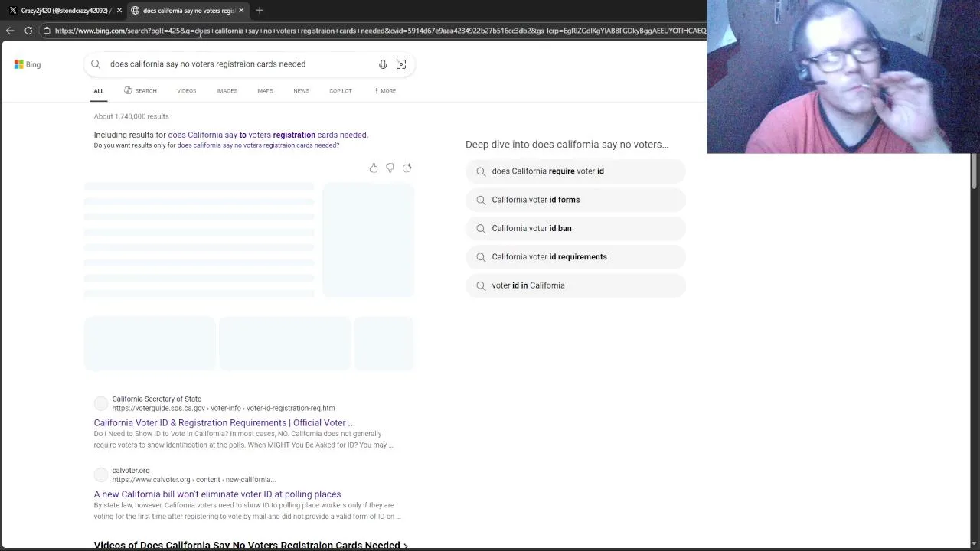Select suggestion 'California voter id forms'
Screen dimensions: 980x551
(576, 200)
